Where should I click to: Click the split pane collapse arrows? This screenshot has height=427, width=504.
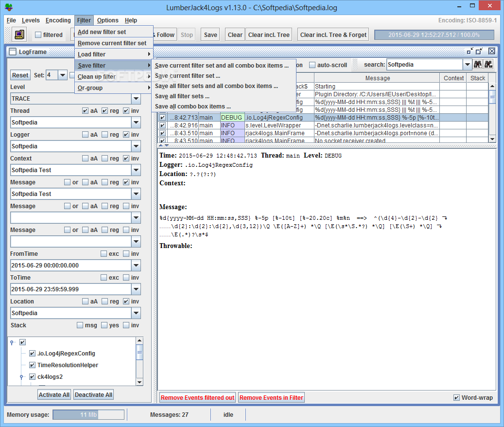pyautogui.click(x=164, y=145)
